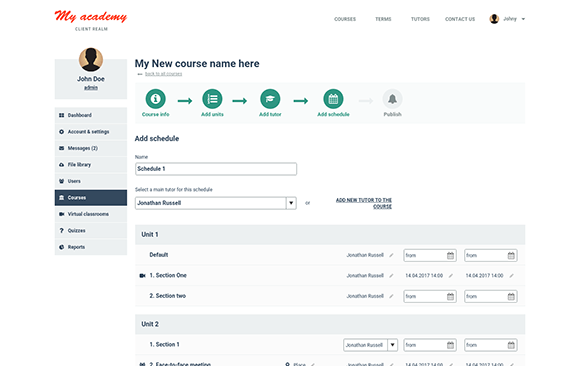Viewport: 580px width, 366px height.
Task: Go to TUTORS in top navigation
Action: [x=420, y=19]
